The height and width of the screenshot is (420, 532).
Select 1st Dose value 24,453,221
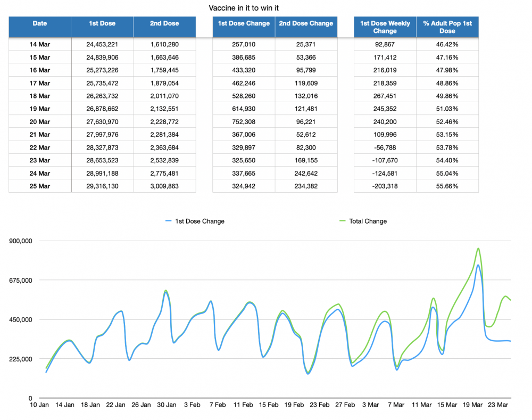(x=102, y=44)
